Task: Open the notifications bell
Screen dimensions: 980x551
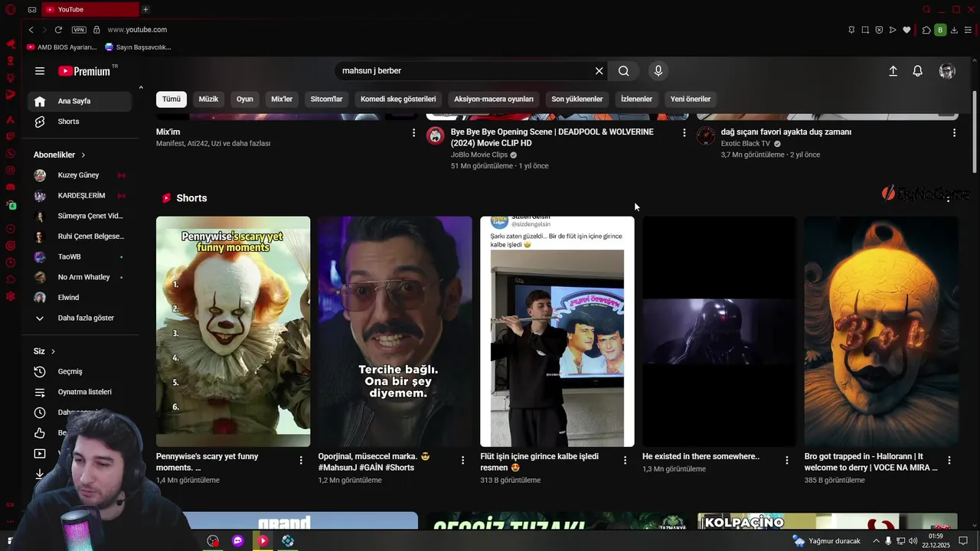Action: (917, 71)
